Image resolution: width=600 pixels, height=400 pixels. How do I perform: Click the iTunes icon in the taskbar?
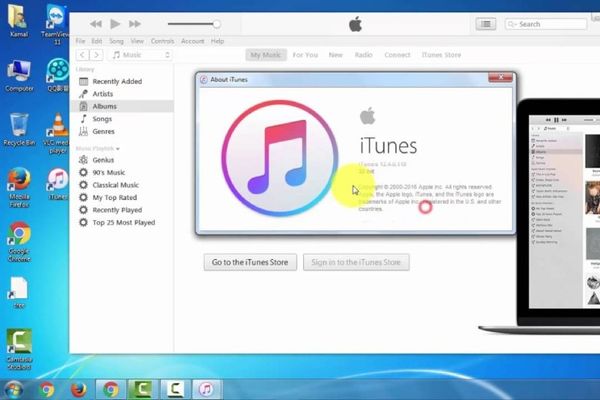pos(205,388)
